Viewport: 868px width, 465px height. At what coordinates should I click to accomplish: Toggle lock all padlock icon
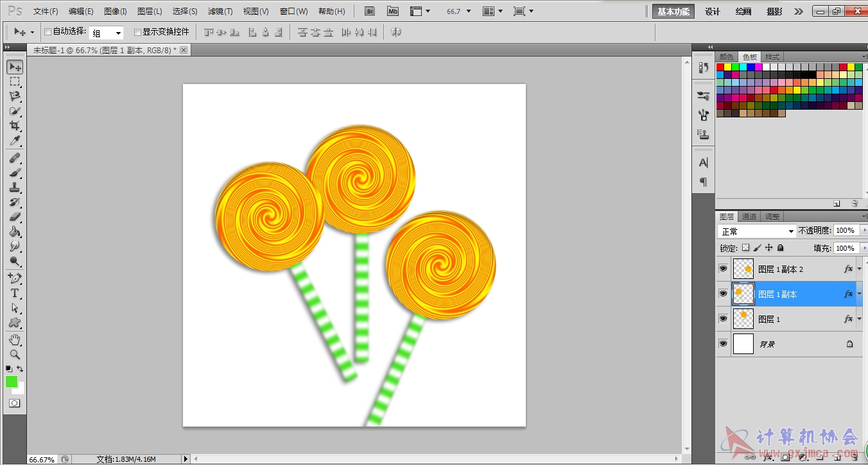point(780,248)
